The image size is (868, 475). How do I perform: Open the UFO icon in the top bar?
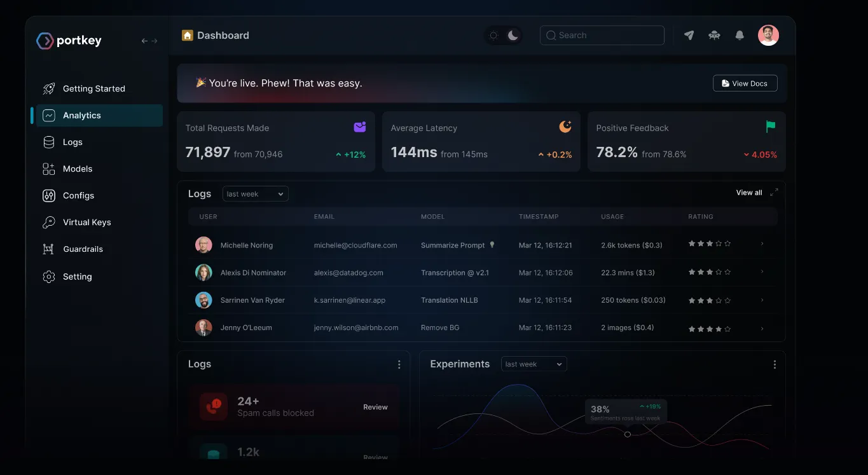(714, 35)
